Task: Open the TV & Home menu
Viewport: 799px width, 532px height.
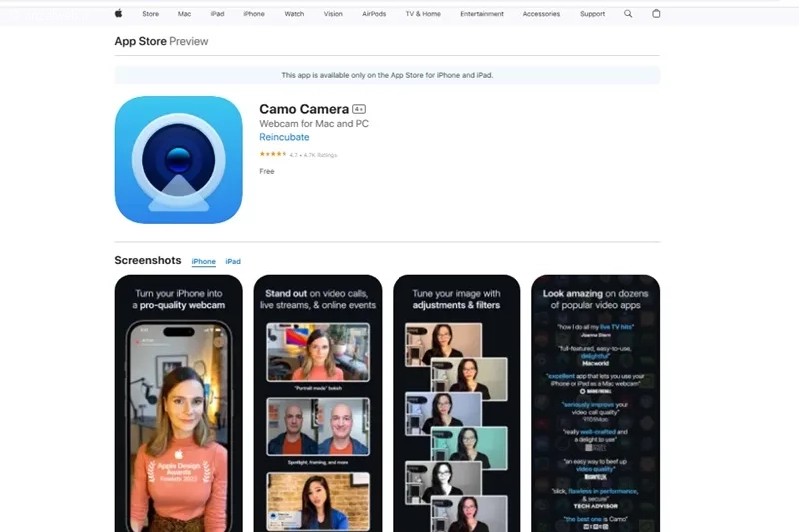Action: (x=423, y=14)
